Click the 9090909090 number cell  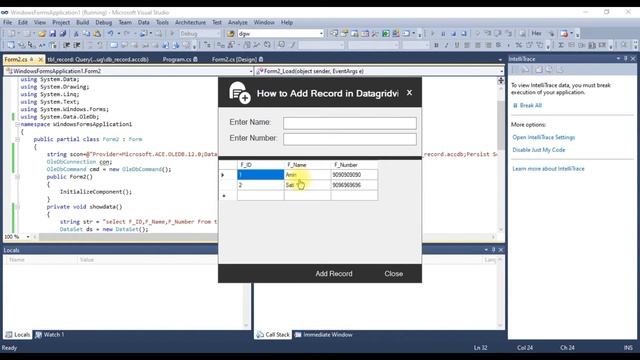coord(354,175)
